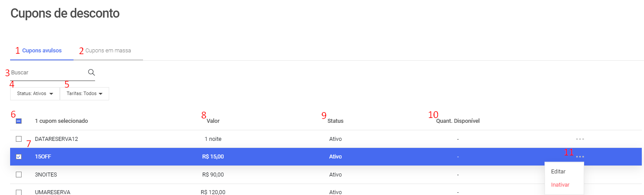The width and height of the screenshot is (644, 195).
Task: Switch to Cupons em massa tab
Action: coord(108,51)
